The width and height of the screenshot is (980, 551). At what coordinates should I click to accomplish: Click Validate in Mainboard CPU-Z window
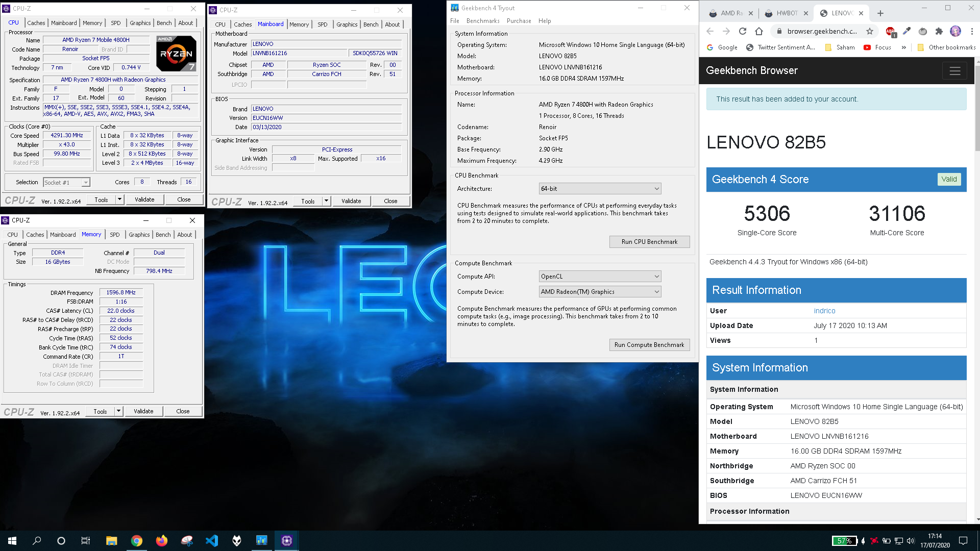coord(351,201)
